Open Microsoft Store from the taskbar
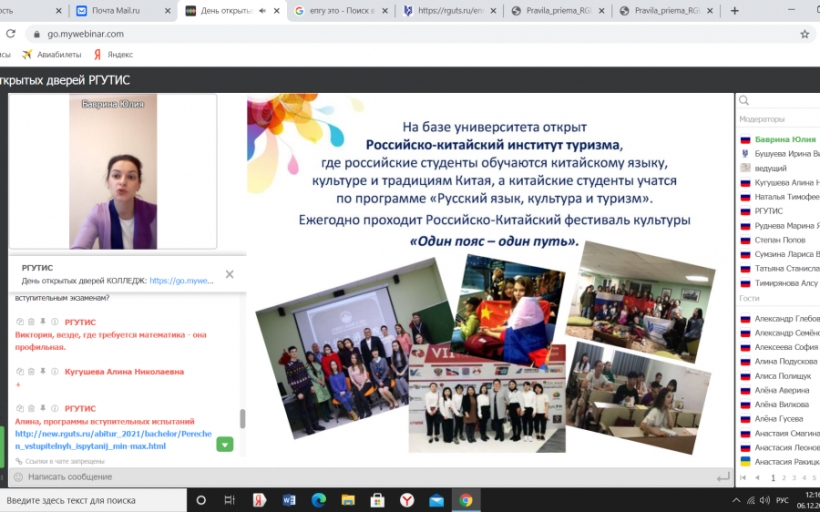Viewport: 820px width, 512px height. pos(377,500)
